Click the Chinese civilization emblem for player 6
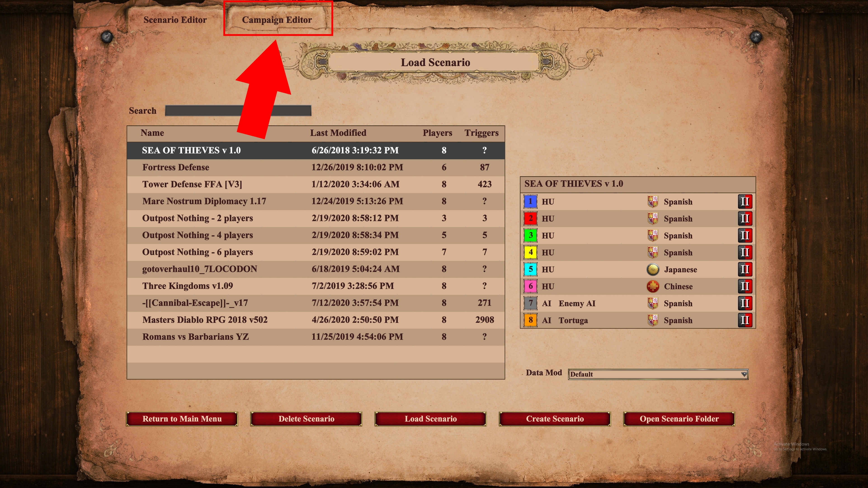Screen dimensions: 868x488 tap(653, 286)
